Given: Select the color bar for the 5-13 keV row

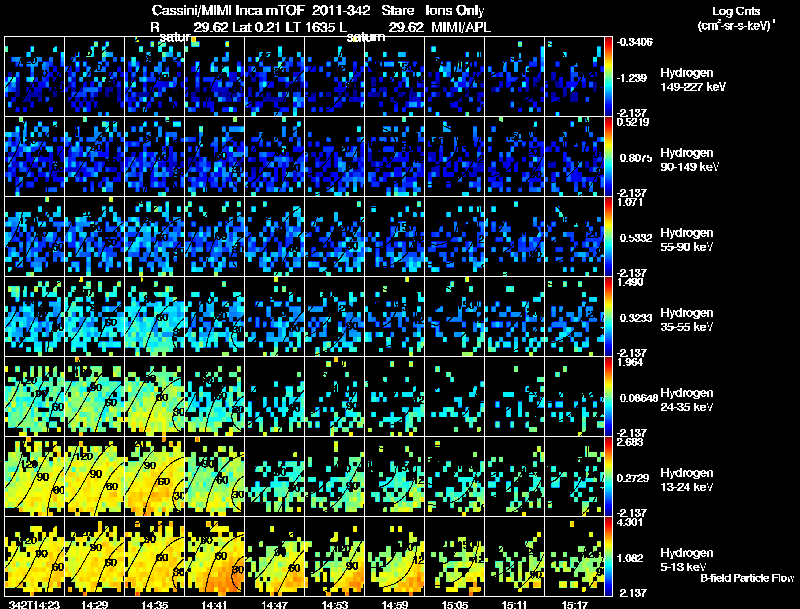Looking at the screenshot, I should [x=608, y=557].
